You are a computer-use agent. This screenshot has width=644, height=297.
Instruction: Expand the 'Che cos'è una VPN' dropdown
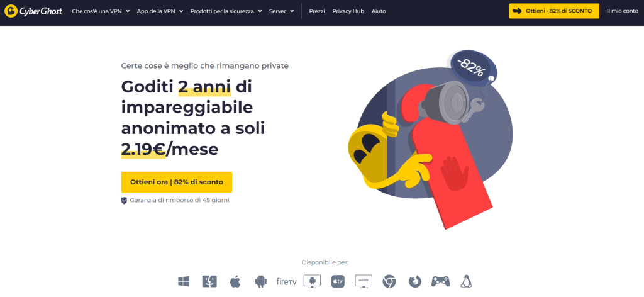[101, 11]
